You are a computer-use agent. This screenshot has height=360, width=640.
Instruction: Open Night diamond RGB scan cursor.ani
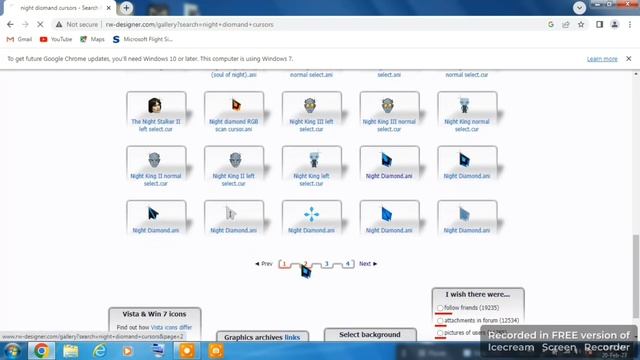(234, 112)
